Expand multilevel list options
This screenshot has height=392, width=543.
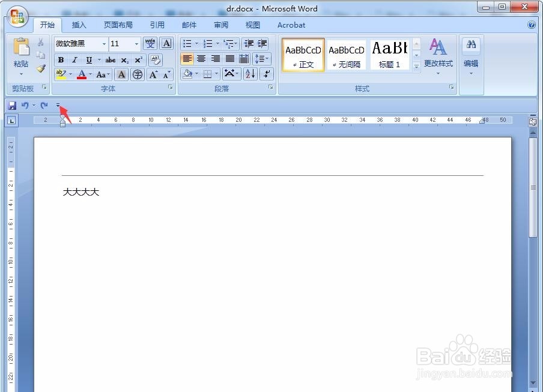[236, 44]
